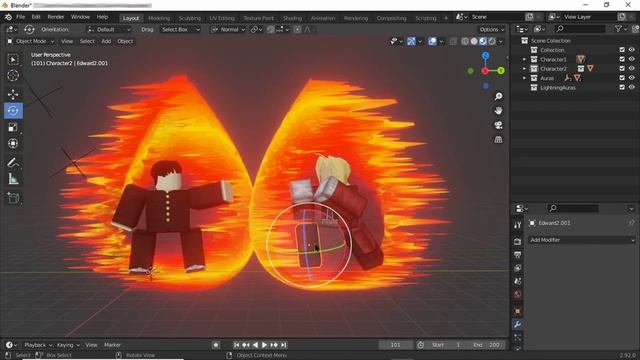Switch to rendered viewport shading
This screenshot has height=360, width=640.
coord(492,41)
